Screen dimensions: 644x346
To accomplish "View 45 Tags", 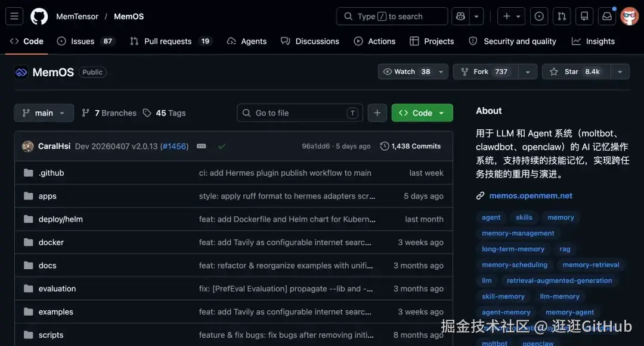I will pos(165,113).
